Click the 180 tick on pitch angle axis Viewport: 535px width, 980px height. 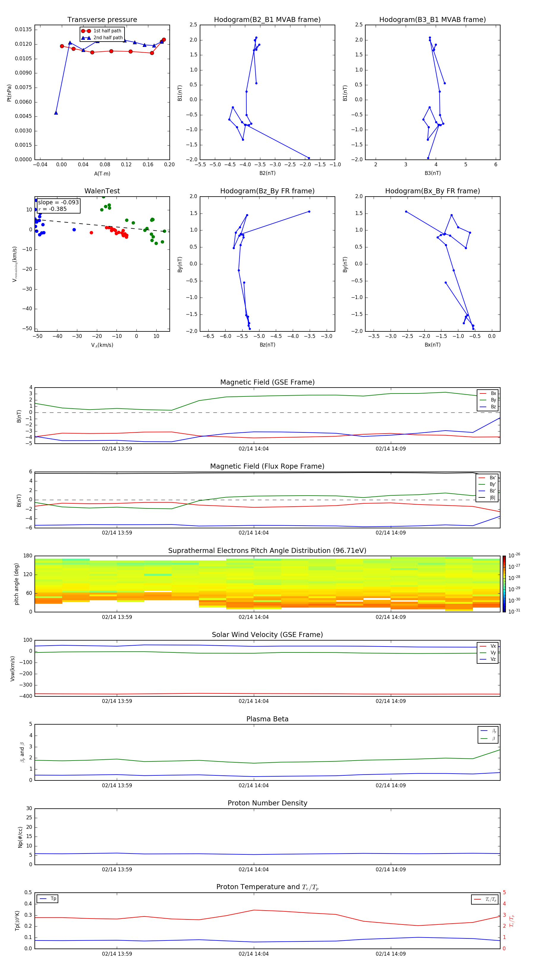tap(28, 556)
